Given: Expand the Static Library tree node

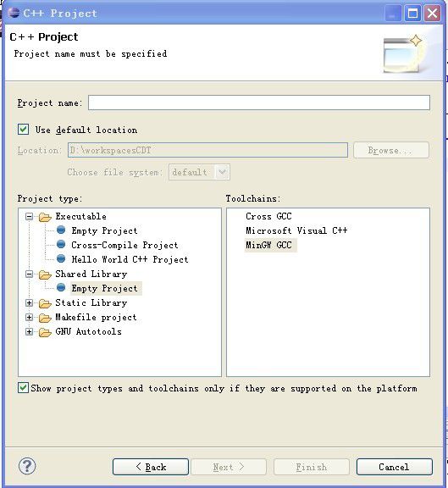Looking at the screenshot, I should [29, 302].
